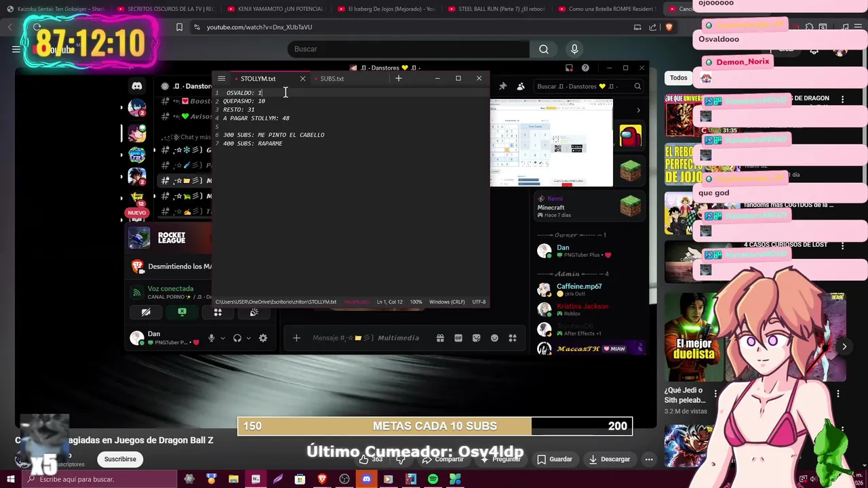Bookmark the page in browser toolbar

click(x=179, y=27)
